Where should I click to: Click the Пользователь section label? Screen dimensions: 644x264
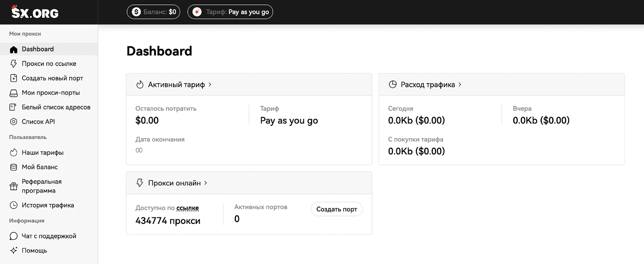[28, 137]
